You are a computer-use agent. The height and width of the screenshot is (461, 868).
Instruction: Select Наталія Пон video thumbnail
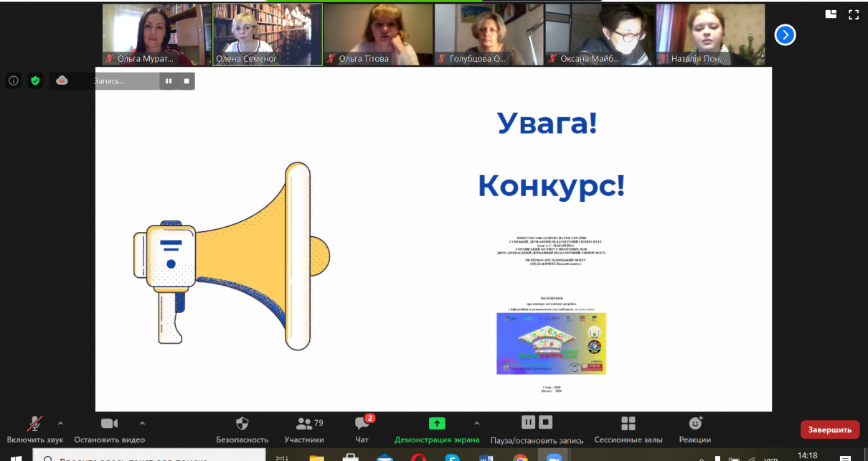[x=710, y=34]
